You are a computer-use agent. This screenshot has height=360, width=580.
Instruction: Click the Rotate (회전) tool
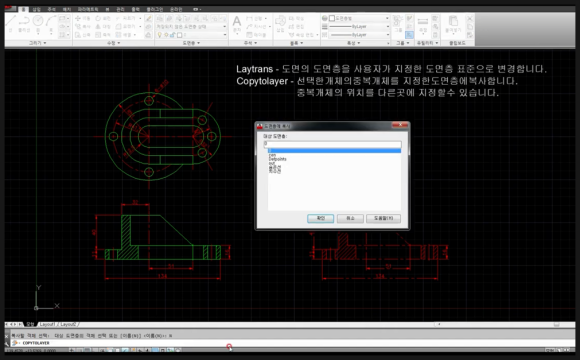(x=103, y=18)
